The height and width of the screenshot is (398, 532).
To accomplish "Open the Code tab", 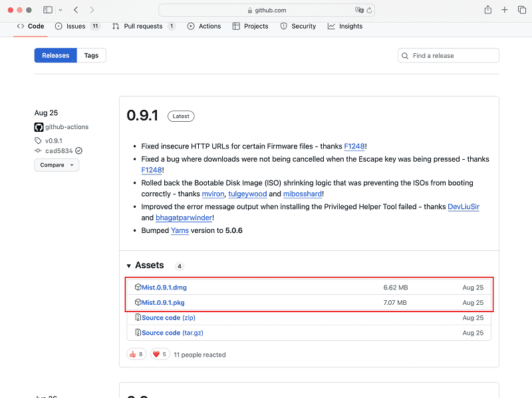I will coord(31,26).
